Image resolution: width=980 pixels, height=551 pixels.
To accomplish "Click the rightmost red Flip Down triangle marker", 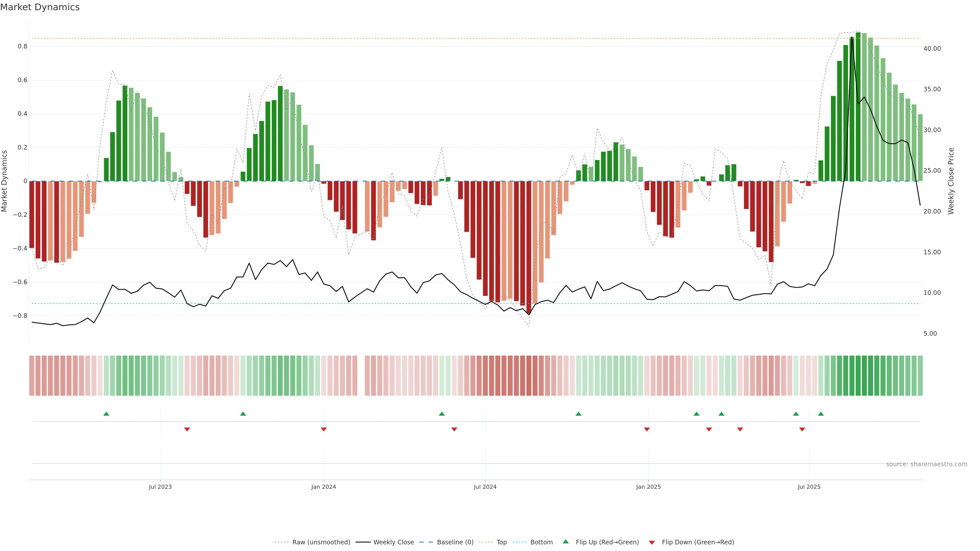I will [x=802, y=429].
